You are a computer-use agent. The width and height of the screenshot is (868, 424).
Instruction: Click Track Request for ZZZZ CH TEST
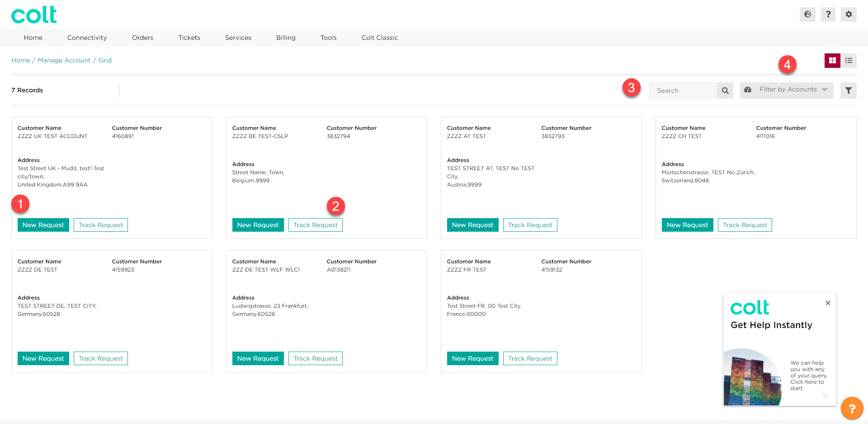pyautogui.click(x=745, y=225)
